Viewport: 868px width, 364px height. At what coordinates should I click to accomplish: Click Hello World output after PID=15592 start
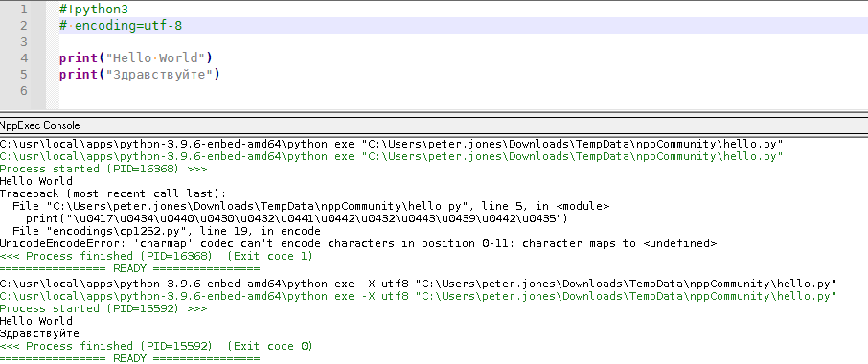(x=36, y=321)
